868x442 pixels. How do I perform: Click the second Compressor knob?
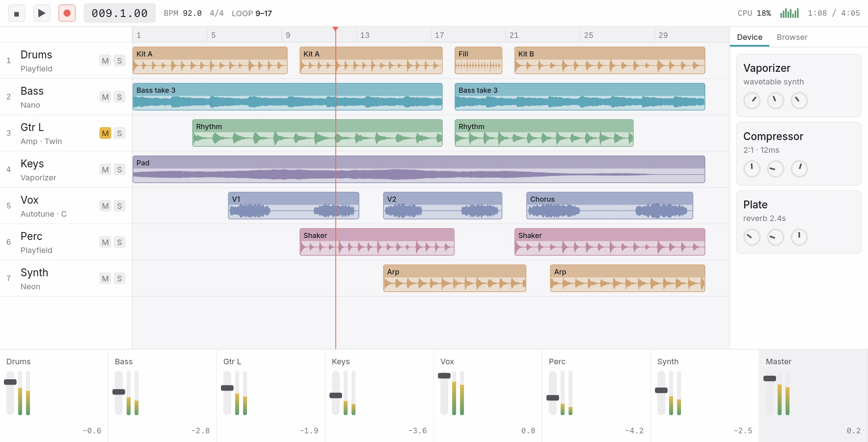coord(776,169)
